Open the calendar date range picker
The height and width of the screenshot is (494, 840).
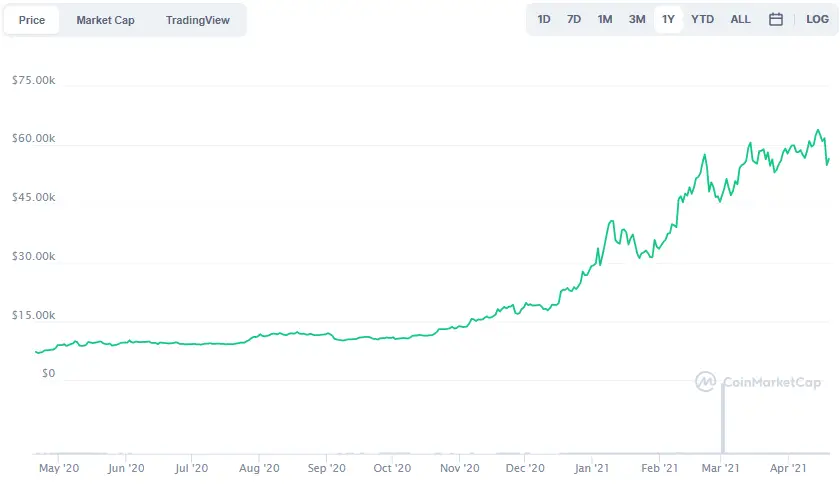(776, 20)
